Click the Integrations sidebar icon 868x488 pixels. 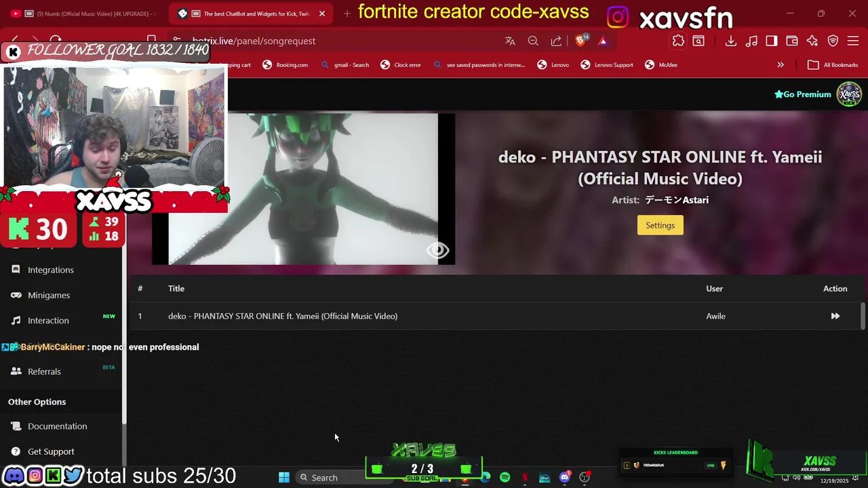(x=16, y=270)
